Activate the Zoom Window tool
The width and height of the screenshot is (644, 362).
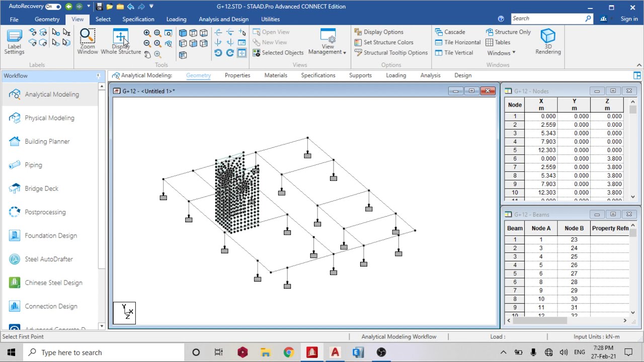pyautogui.click(x=87, y=42)
